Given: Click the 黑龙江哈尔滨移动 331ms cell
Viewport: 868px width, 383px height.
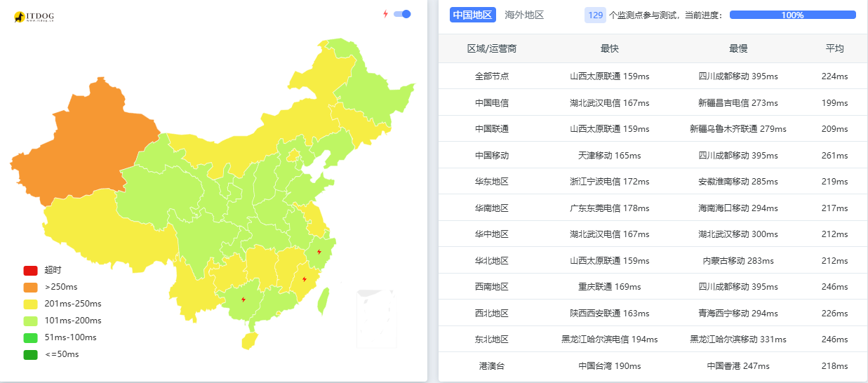Looking at the screenshot, I should coord(738,340).
